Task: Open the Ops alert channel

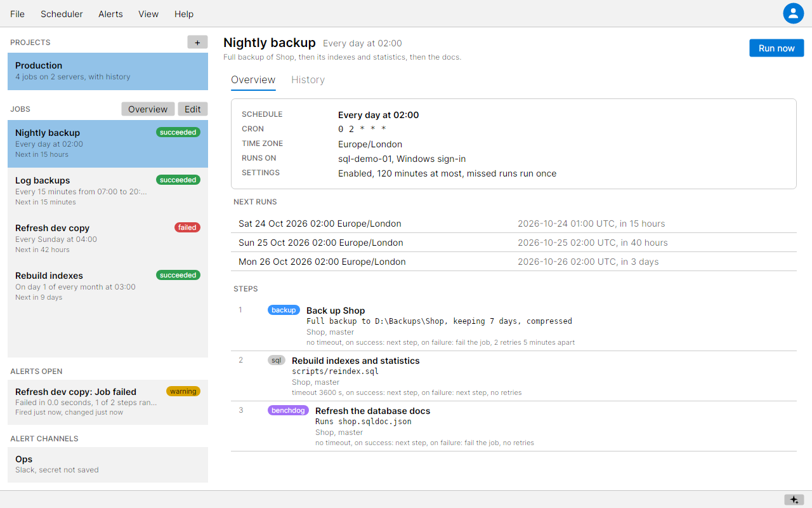Action: [108, 465]
